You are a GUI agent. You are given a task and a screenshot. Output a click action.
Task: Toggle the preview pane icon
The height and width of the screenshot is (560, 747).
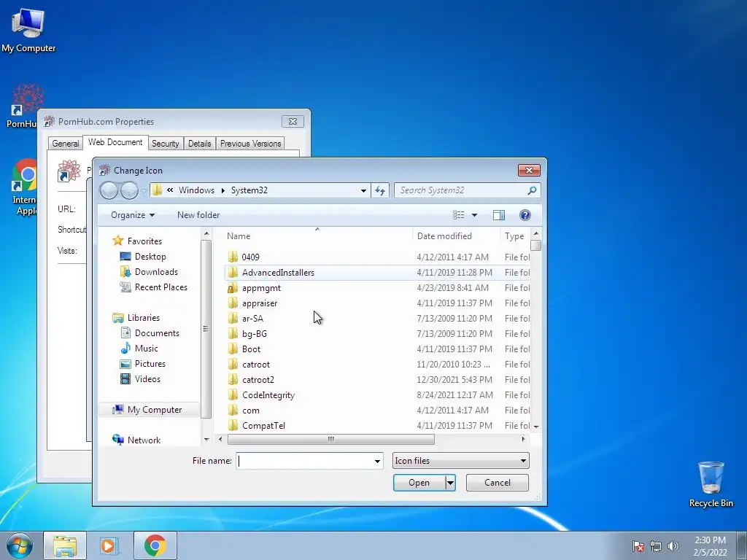(499, 215)
